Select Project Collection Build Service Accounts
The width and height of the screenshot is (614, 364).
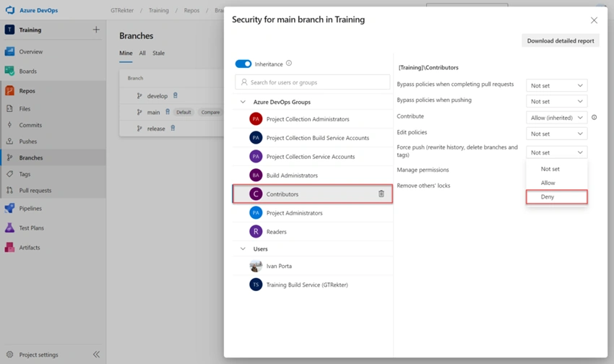pos(312,138)
